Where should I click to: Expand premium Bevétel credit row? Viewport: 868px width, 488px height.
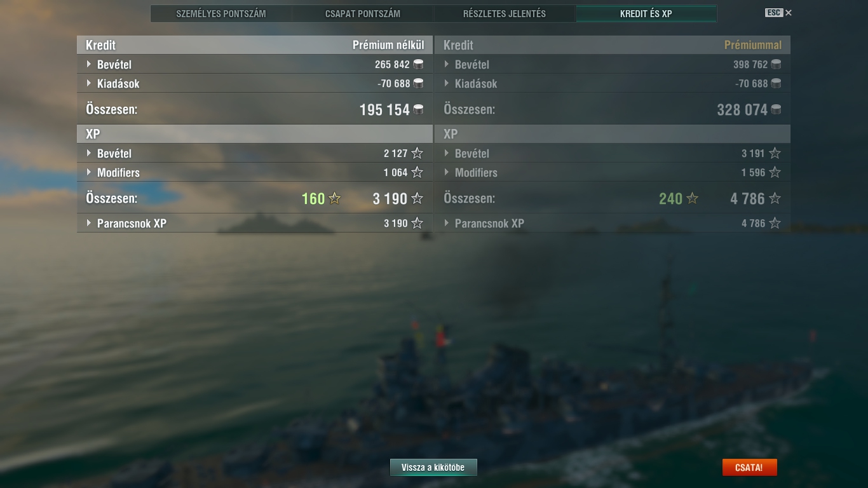pos(613,64)
